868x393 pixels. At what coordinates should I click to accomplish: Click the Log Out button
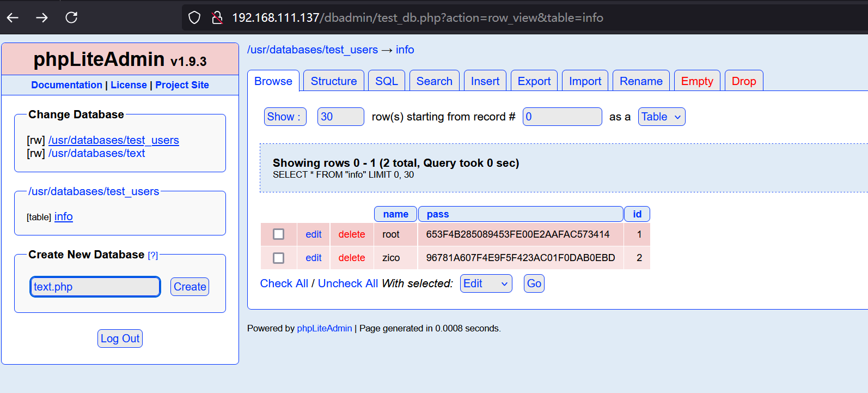point(120,338)
